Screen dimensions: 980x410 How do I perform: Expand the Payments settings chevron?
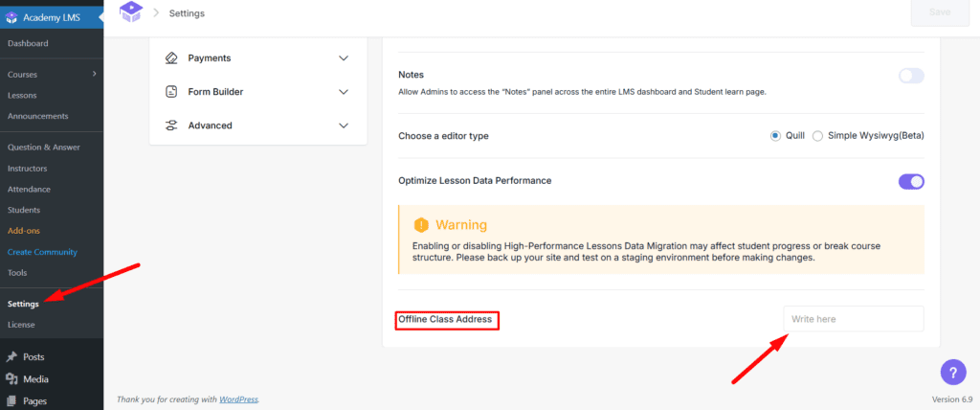click(x=344, y=58)
